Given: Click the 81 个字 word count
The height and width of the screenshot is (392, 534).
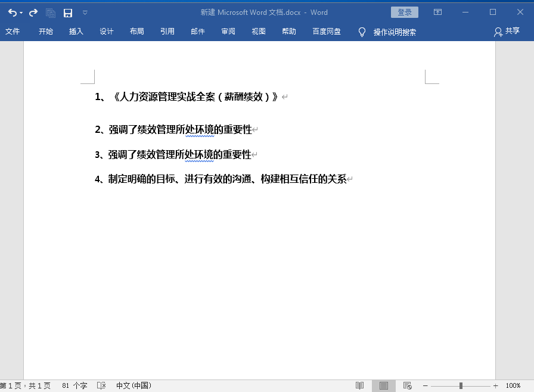Looking at the screenshot, I should pyautogui.click(x=74, y=385).
